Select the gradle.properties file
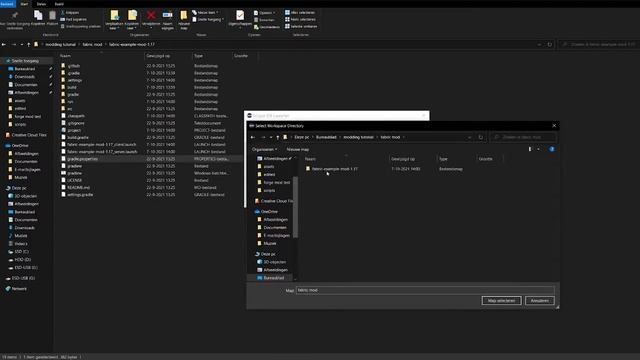640x360 pixels. [82, 159]
